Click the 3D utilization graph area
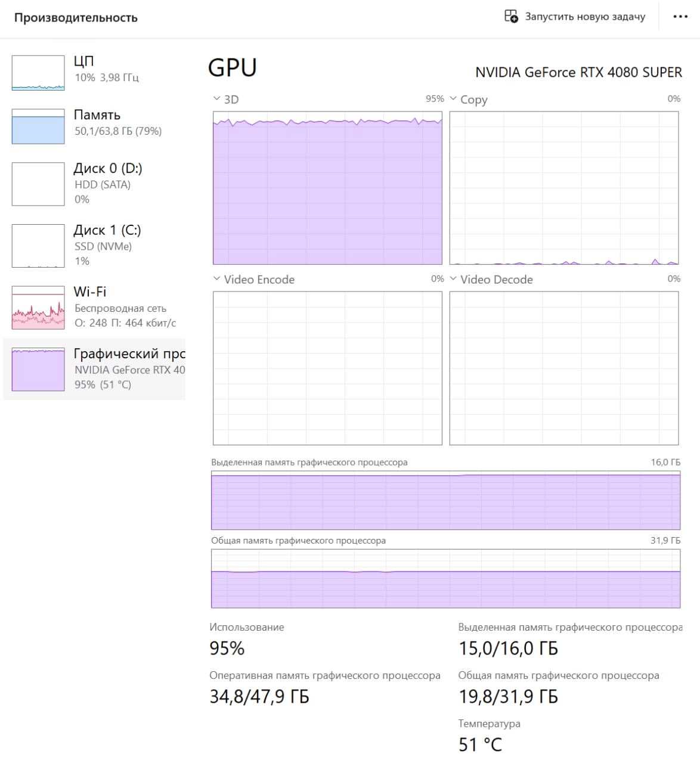The width and height of the screenshot is (700, 763). click(327, 188)
